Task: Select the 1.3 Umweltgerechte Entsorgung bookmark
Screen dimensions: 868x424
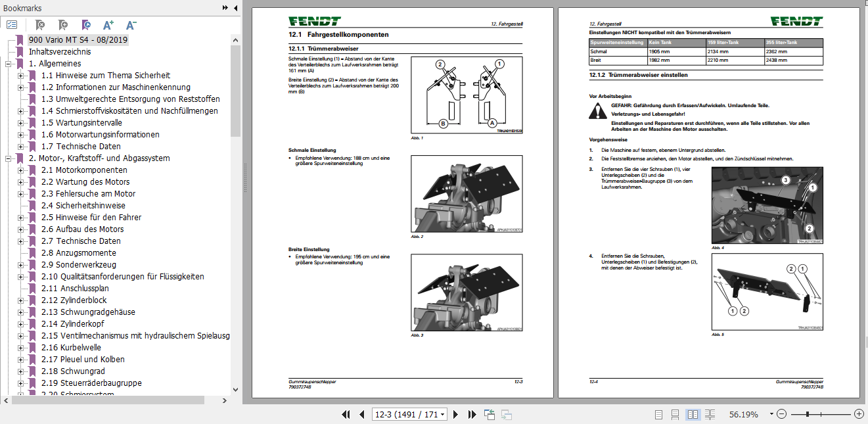Action: click(x=131, y=99)
